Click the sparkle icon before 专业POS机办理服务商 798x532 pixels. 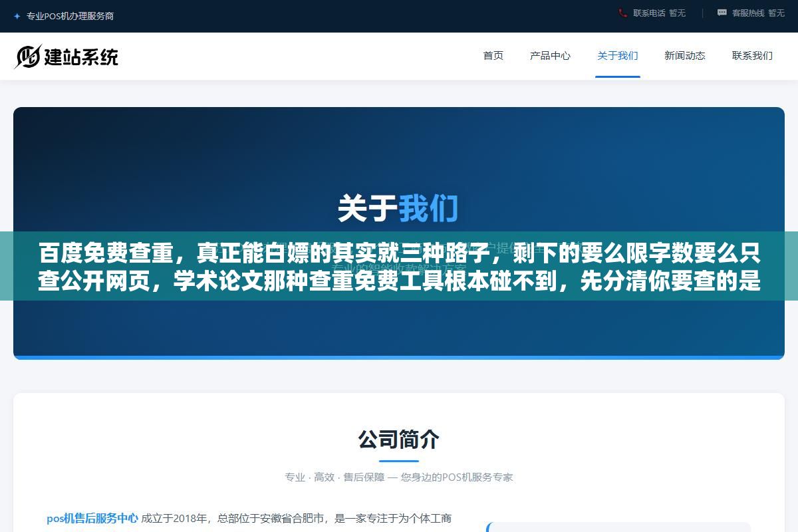pos(17,16)
